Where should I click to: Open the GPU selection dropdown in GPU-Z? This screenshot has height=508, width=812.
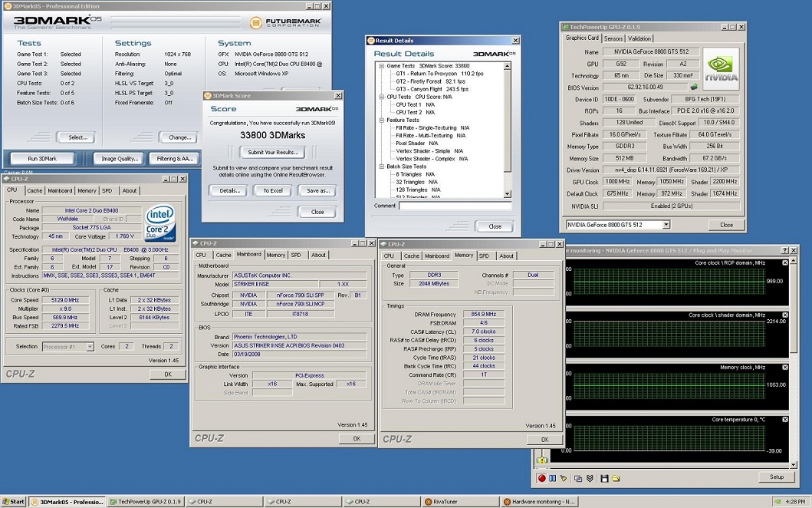tap(666, 224)
